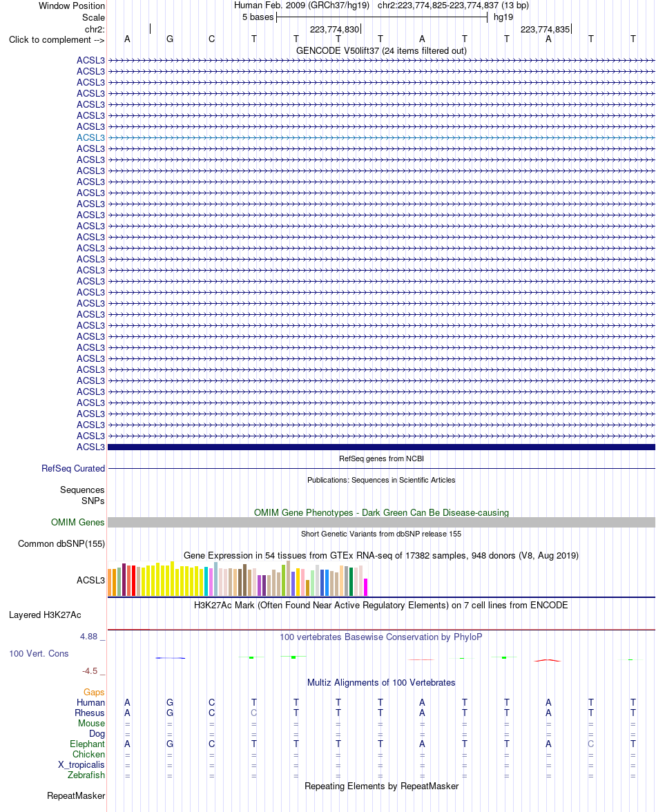Open the GTEx Gene Expression track title
The height and width of the screenshot is (812, 656).
pyautogui.click(x=381, y=556)
